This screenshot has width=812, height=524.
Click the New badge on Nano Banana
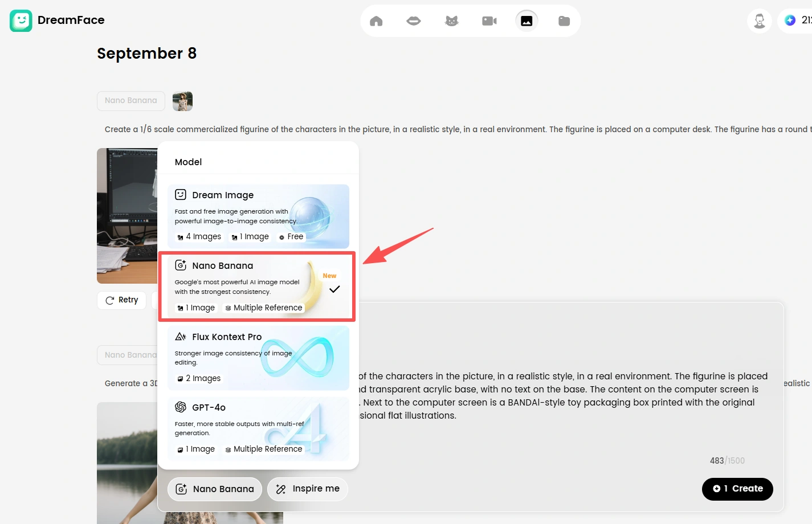coord(329,276)
